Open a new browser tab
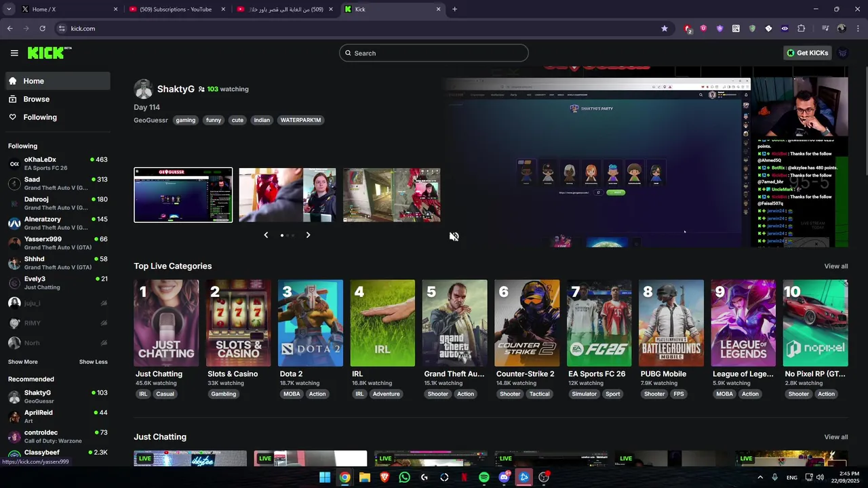Viewport: 868px width, 488px height. pos(454,9)
